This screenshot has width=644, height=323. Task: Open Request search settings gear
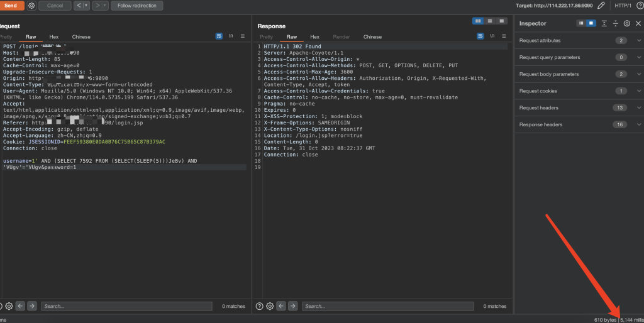coord(9,306)
